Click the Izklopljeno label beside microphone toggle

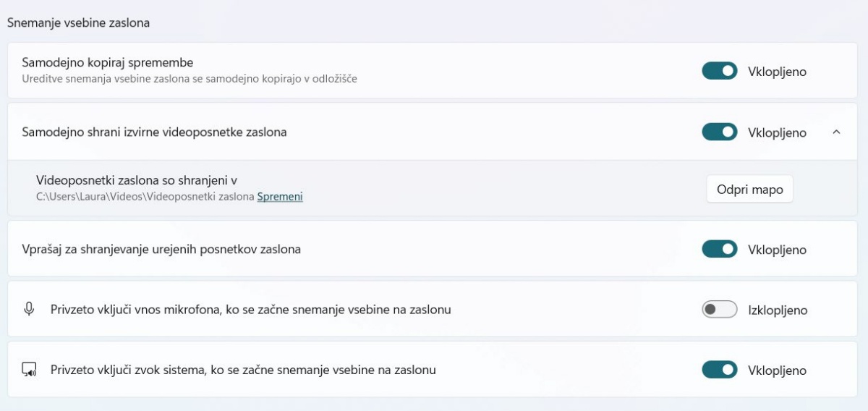point(778,310)
